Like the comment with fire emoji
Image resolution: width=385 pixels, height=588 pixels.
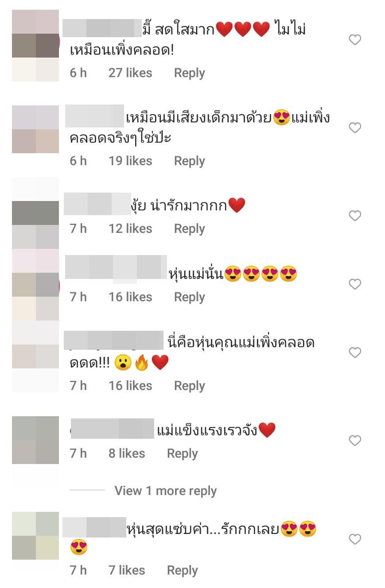coord(355,352)
